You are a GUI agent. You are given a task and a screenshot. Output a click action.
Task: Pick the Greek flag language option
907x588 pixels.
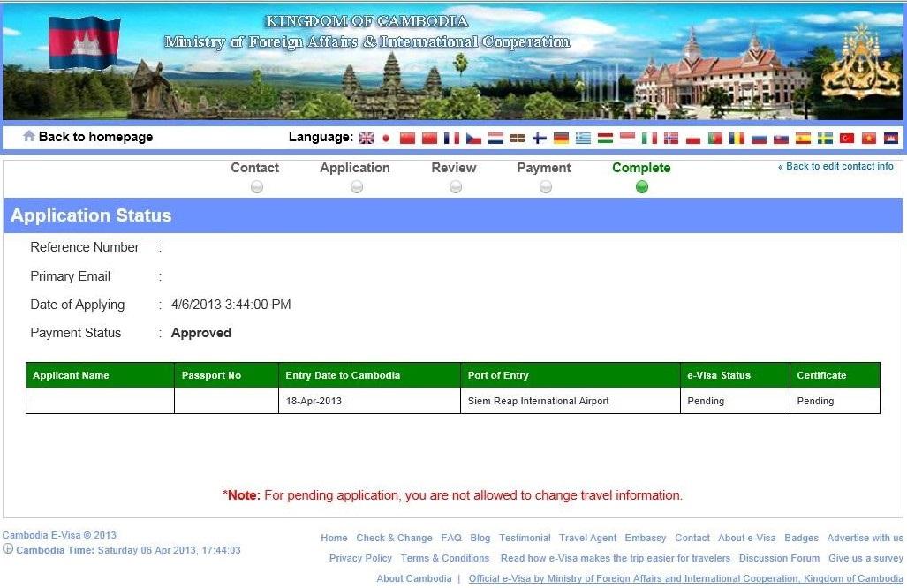point(583,139)
